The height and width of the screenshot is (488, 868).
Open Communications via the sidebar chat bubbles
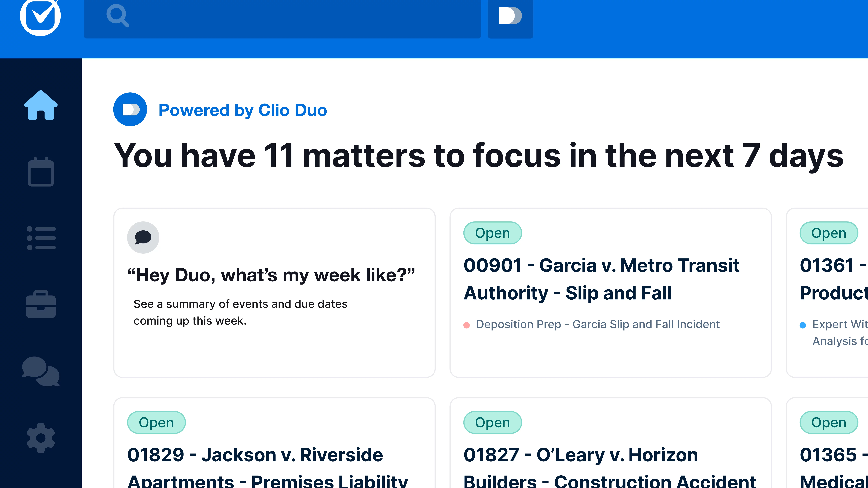41,371
